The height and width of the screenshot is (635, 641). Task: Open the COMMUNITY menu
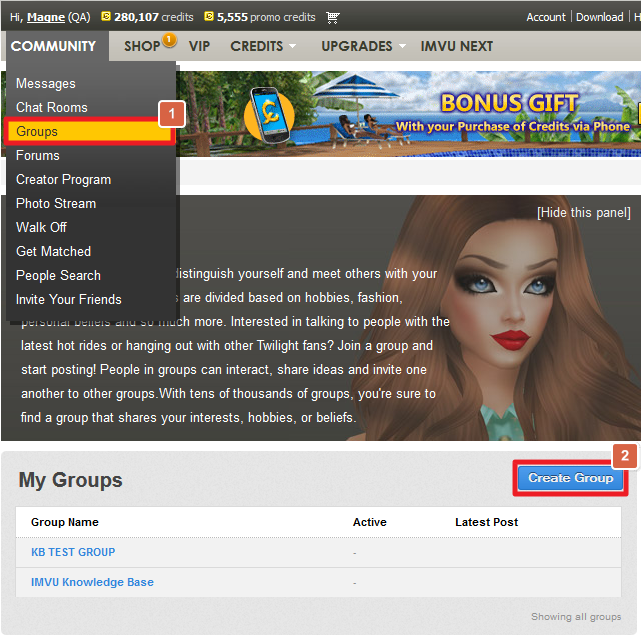coord(54,46)
